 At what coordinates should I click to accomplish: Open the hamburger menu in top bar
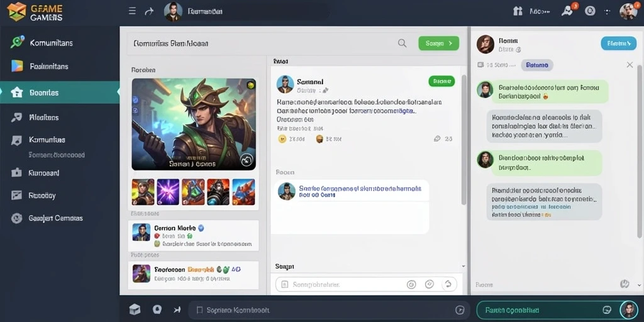(132, 11)
